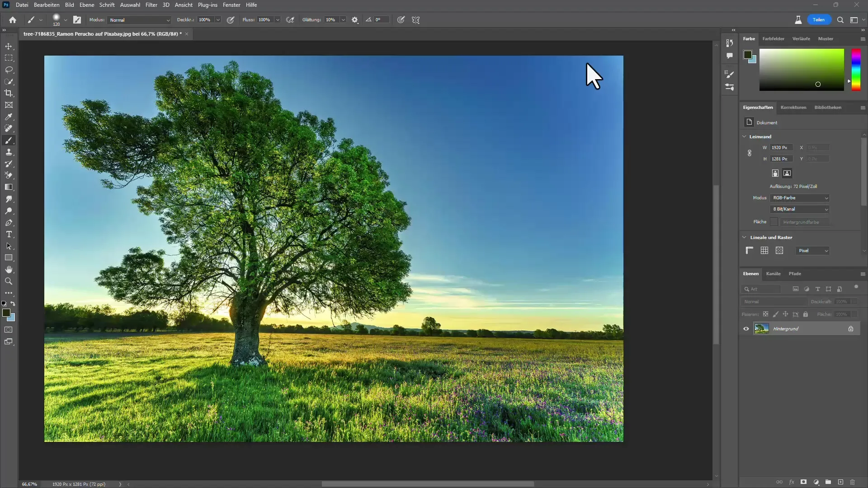Open Filter menu

pos(151,5)
